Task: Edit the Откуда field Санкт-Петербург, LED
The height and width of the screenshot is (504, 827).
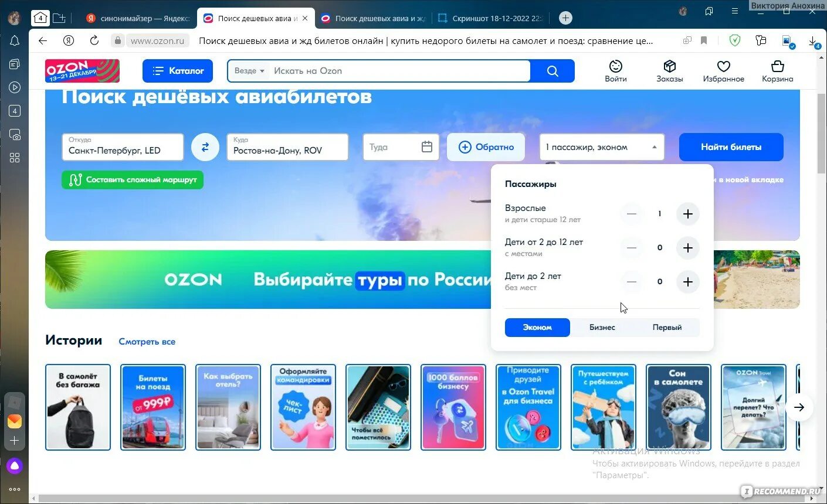Action: click(123, 147)
